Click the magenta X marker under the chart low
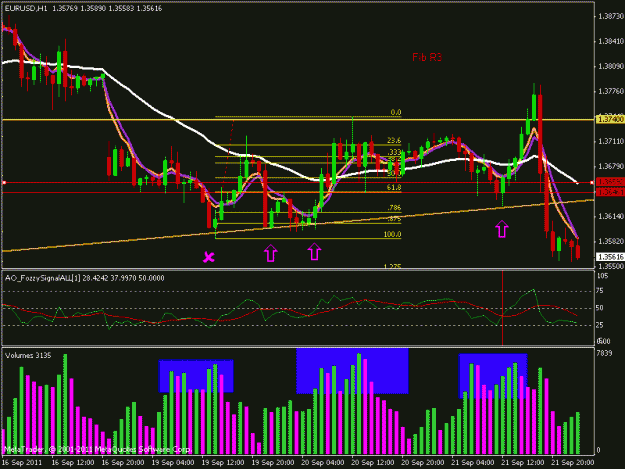Viewport: 625px width, 469px height. pyautogui.click(x=208, y=257)
